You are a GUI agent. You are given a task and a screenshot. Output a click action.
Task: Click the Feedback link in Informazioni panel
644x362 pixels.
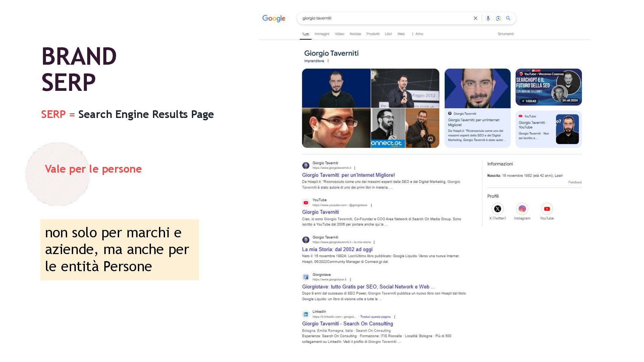[x=575, y=182]
